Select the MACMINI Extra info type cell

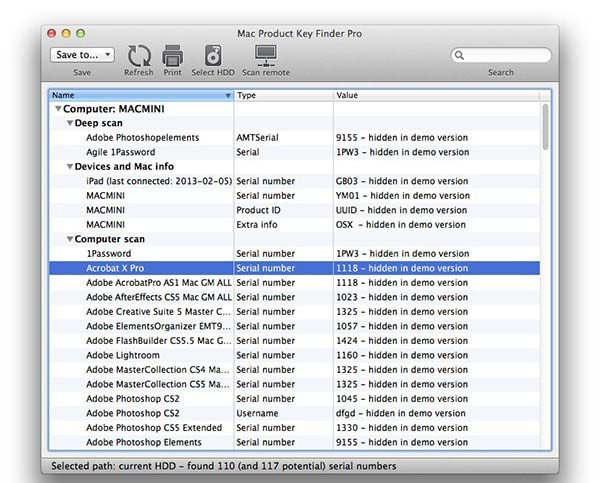click(x=257, y=225)
